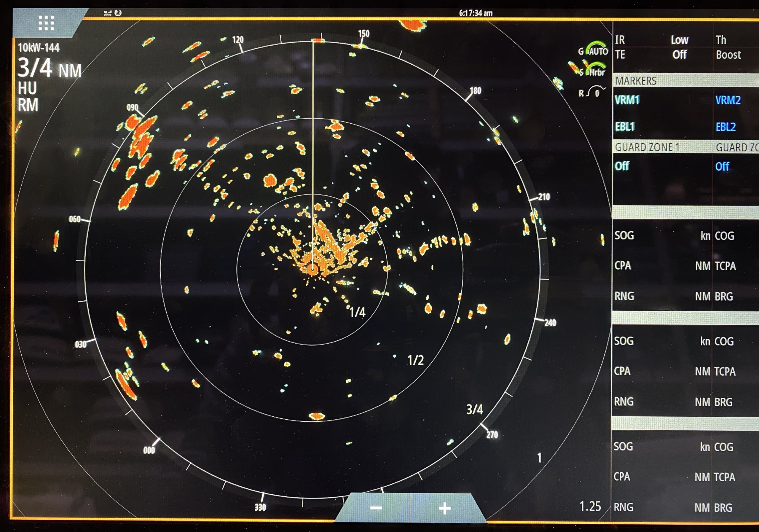Image resolution: width=759 pixels, height=532 pixels.
Task: Tap the TE label
Action: tap(620, 54)
